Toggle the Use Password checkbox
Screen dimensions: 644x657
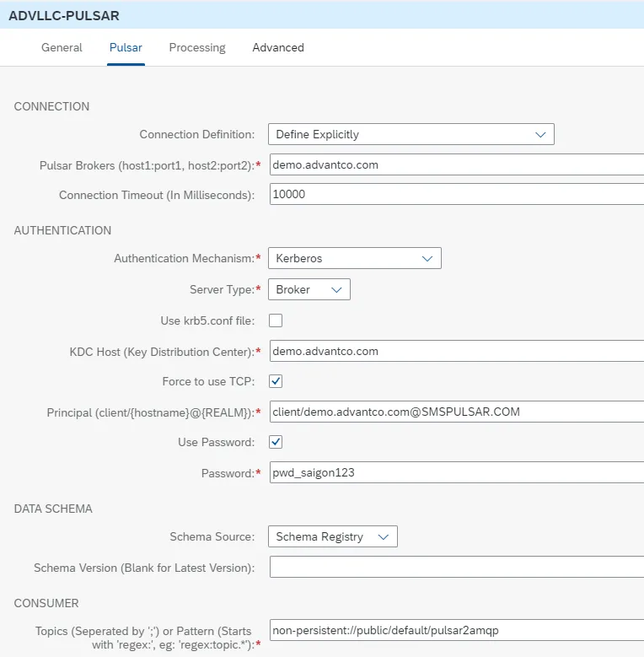(276, 442)
